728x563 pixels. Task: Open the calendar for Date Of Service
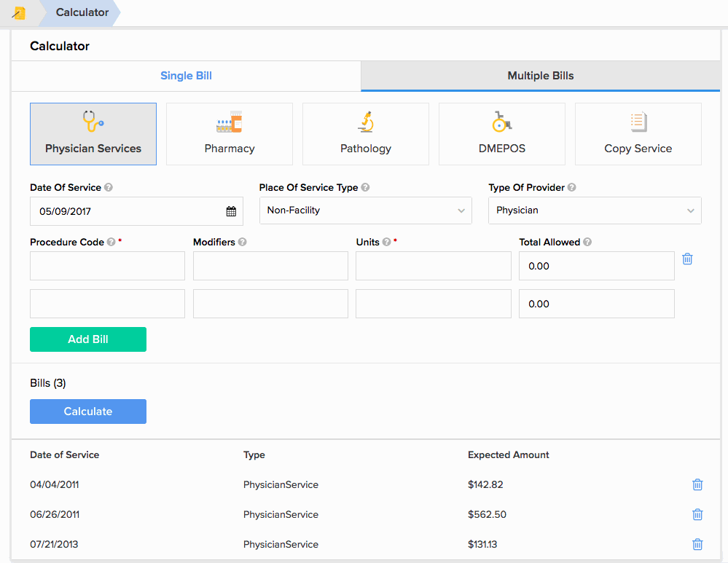pos(231,211)
